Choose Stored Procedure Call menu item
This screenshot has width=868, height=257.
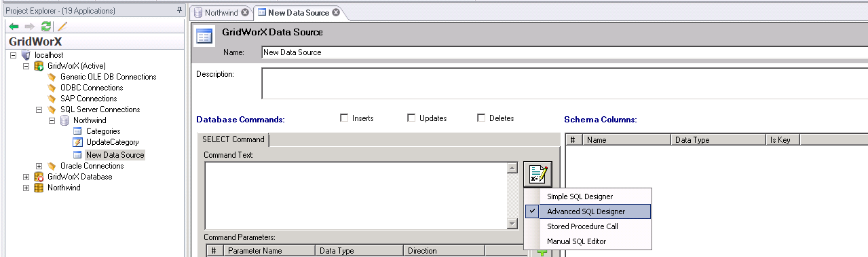582,226
